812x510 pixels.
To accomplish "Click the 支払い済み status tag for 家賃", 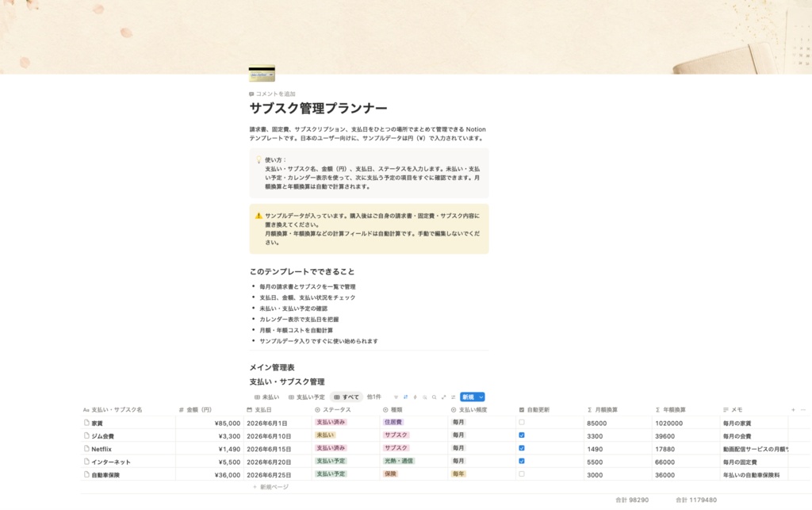I will (331, 422).
